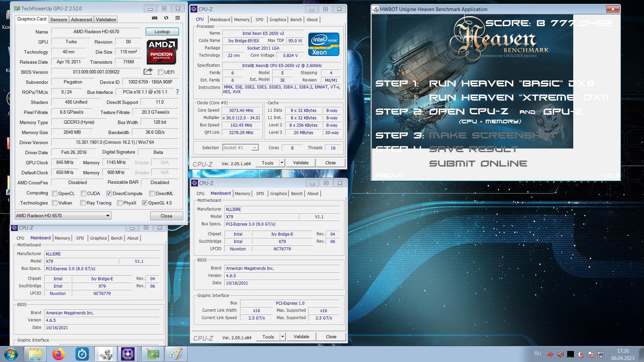This screenshot has width=644, height=362.
Task: Open the stopwatch app in taskbar
Action: pos(82,354)
